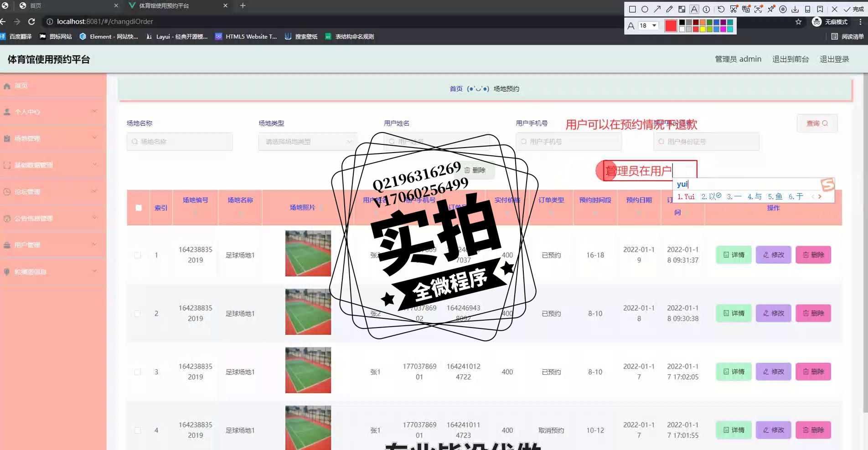Image resolution: width=868 pixels, height=450 pixels.
Task: Open a new browser tab
Action: [243, 5]
